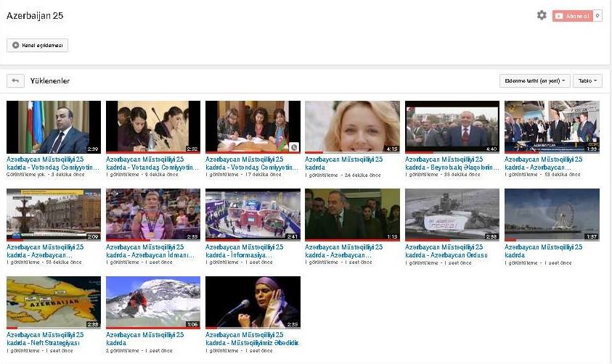The width and height of the screenshot is (612, 364).
Task: Open Azərbaycan Ordusu video title
Action: tap(446, 251)
